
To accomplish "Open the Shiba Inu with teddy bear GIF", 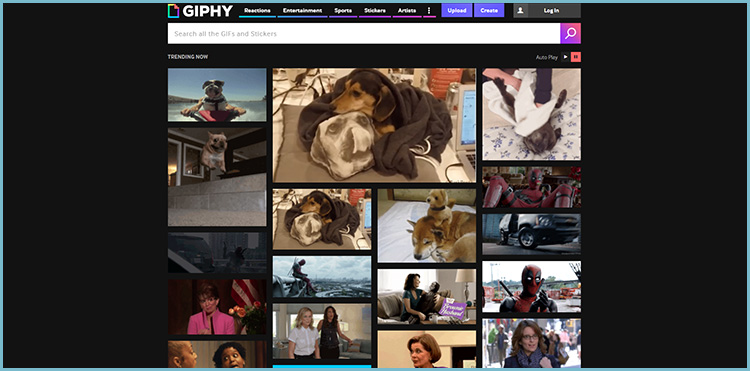I will tap(427, 226).
